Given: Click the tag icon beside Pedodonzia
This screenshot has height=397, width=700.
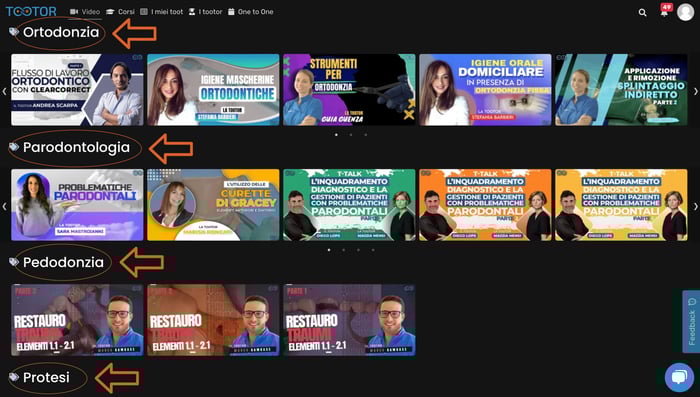Looking at the screenshot, I should (14, 262).
